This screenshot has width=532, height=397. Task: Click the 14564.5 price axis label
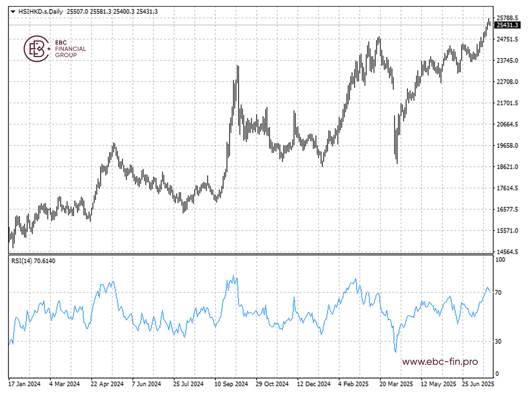pos(507,252)
